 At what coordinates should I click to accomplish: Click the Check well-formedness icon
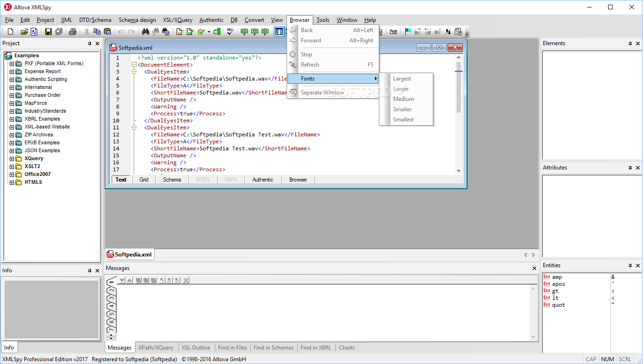click(179, 32)
